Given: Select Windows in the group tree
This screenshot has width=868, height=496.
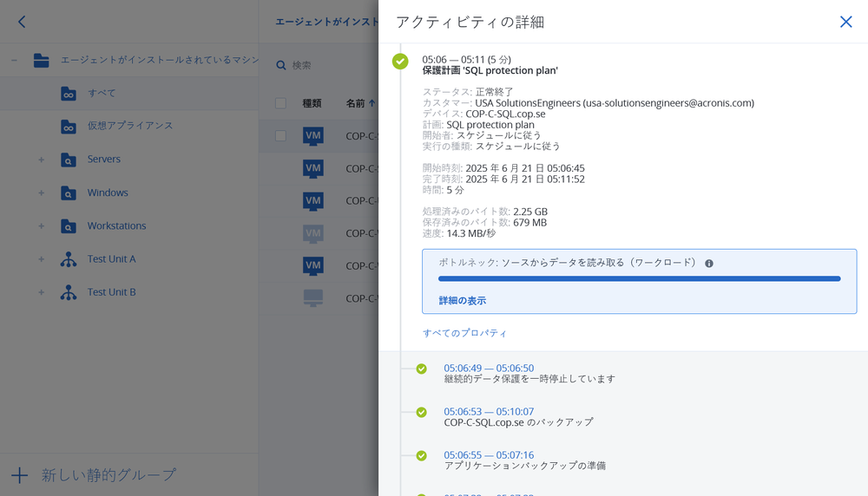Looking at the screenshot, I should 108,193.
